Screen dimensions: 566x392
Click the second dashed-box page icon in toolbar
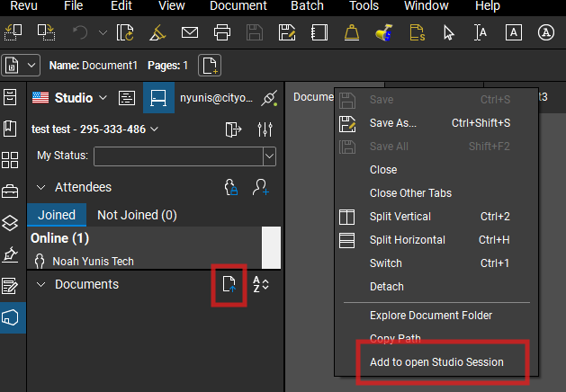[x=46, y=33]
